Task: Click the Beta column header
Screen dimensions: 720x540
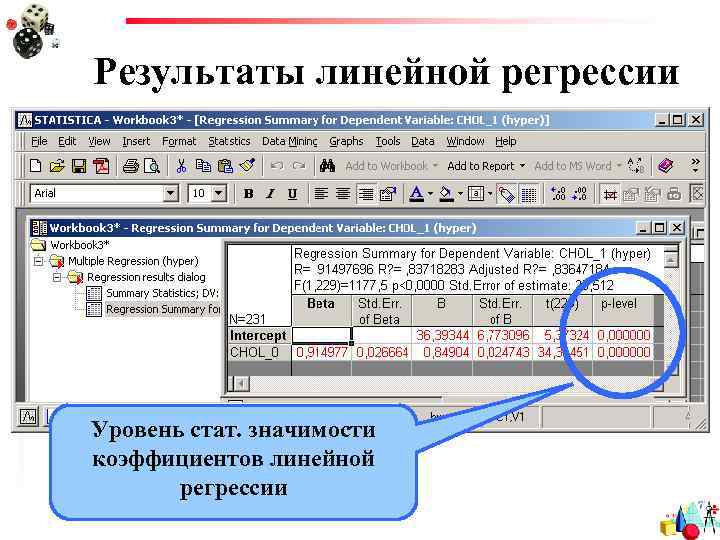Action: point(321,311)
